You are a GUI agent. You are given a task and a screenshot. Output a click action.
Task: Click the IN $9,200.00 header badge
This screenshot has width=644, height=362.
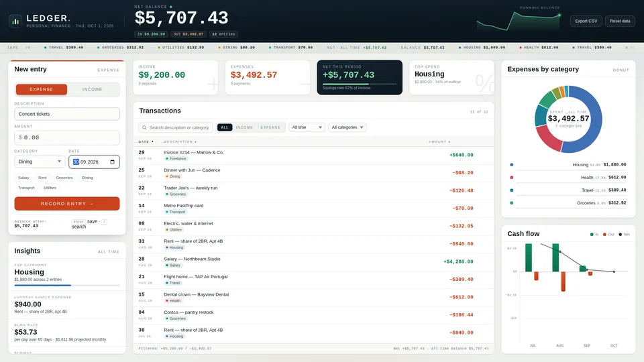point(151,34)
